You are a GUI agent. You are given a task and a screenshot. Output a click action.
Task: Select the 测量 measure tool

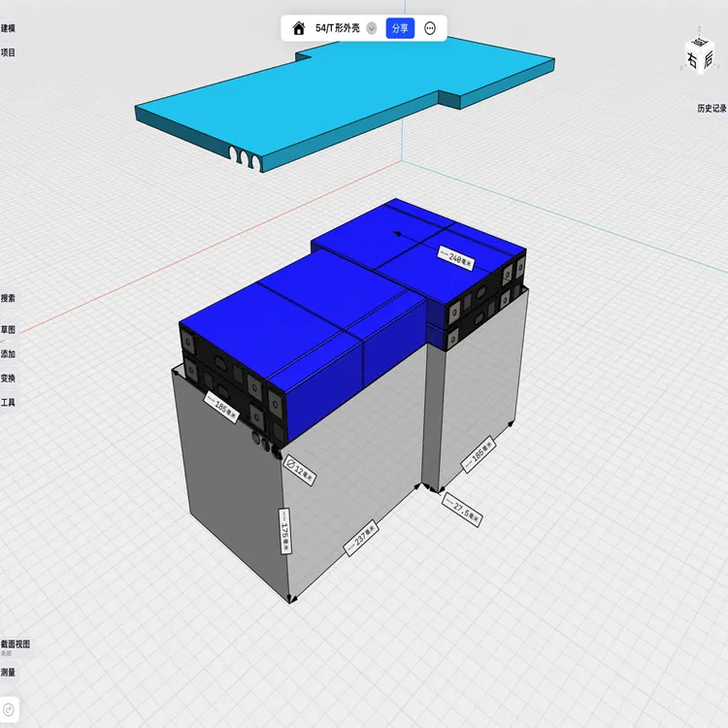(8, 672)
